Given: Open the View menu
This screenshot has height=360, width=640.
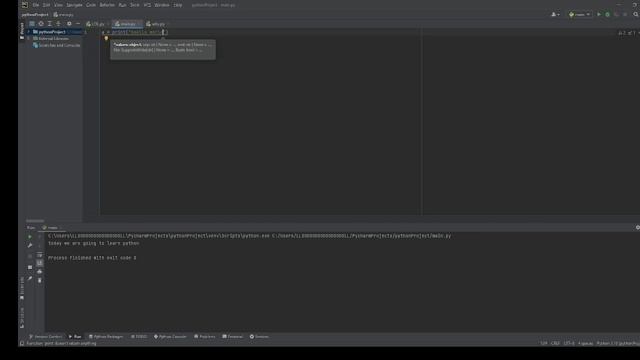Looking at the screenshot, I should pos(58,5).
